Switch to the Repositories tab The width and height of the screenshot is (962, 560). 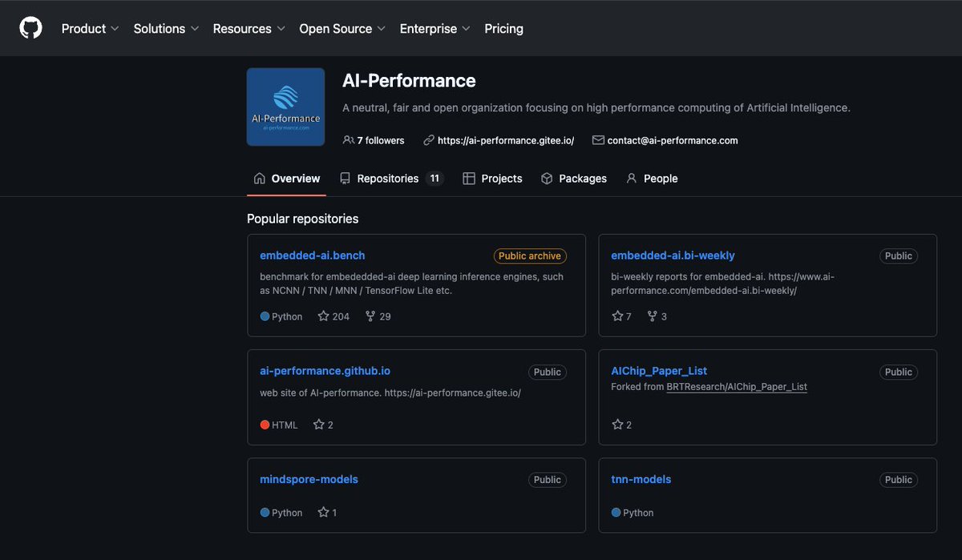[390, 178]
